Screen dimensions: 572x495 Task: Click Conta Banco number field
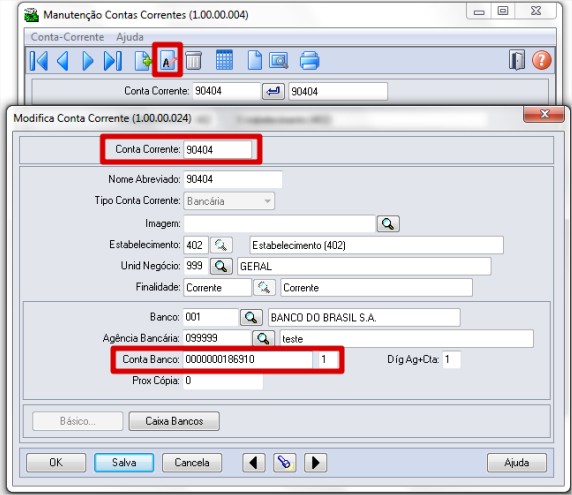[x=248, y=359]
